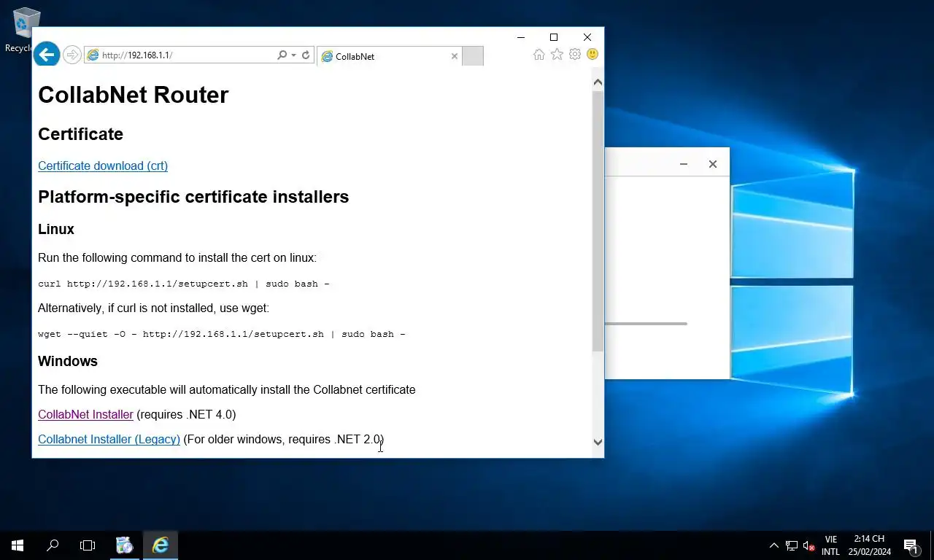Image resolution: width=934 pixels, height=560 pixels.
Task: Open the Certificate download (crt) link
Action: (103, 166)
